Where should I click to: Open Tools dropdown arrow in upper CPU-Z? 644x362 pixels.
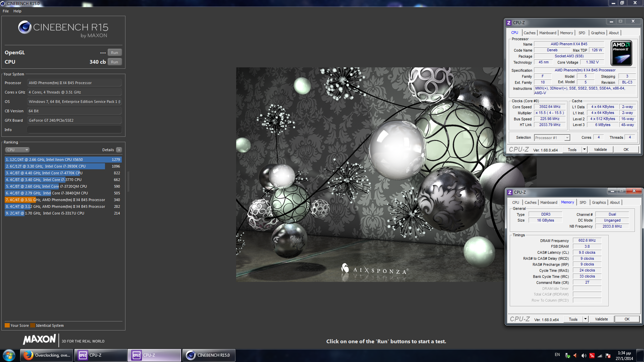pos(584,150)
